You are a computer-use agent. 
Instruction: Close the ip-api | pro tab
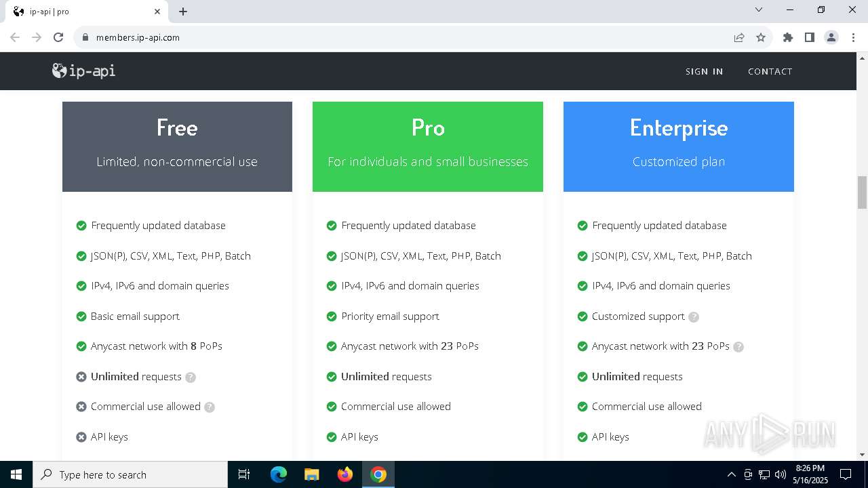click(x=157, y=12)
